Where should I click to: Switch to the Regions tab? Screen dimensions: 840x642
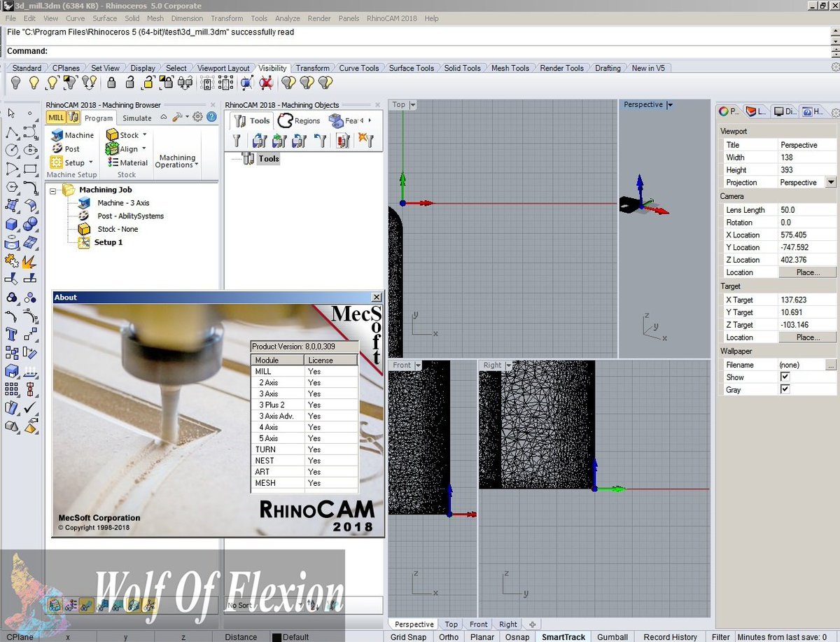(x=299, y=120)
